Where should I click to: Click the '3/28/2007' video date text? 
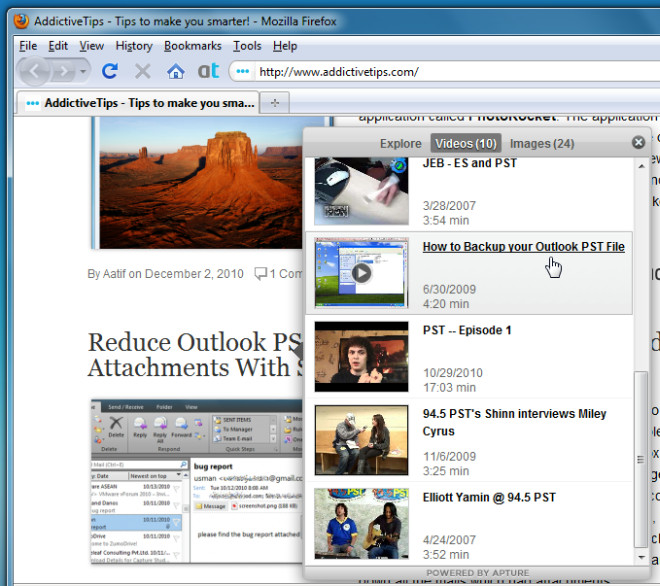point(449,206)
